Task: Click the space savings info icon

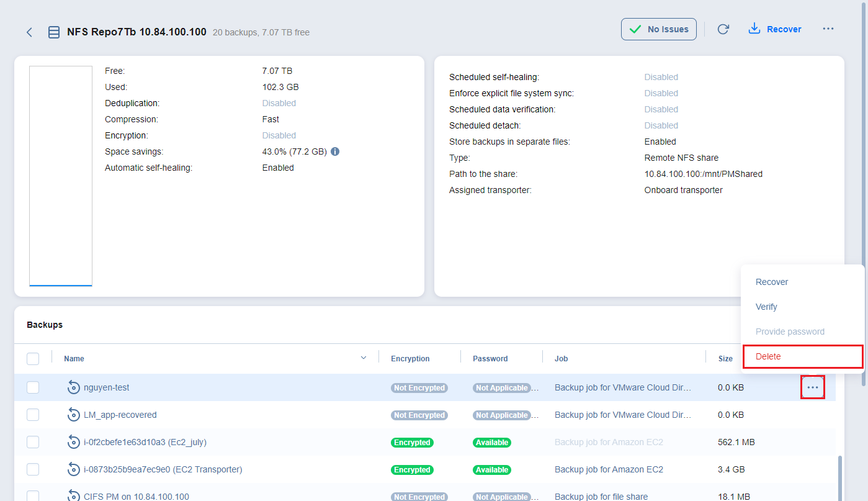Action: point(335,151)
